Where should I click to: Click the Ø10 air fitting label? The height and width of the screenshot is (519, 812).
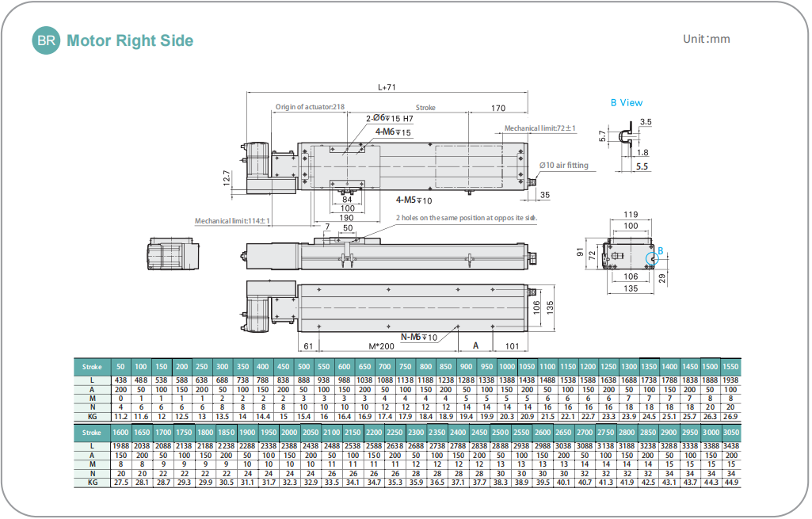pos(564,166)
